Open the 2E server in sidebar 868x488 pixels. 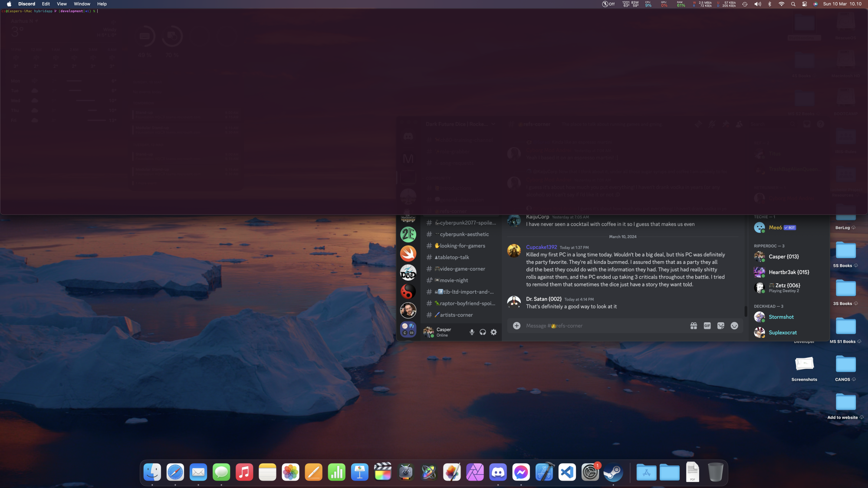pyautogui.click(x=408, y=235)
